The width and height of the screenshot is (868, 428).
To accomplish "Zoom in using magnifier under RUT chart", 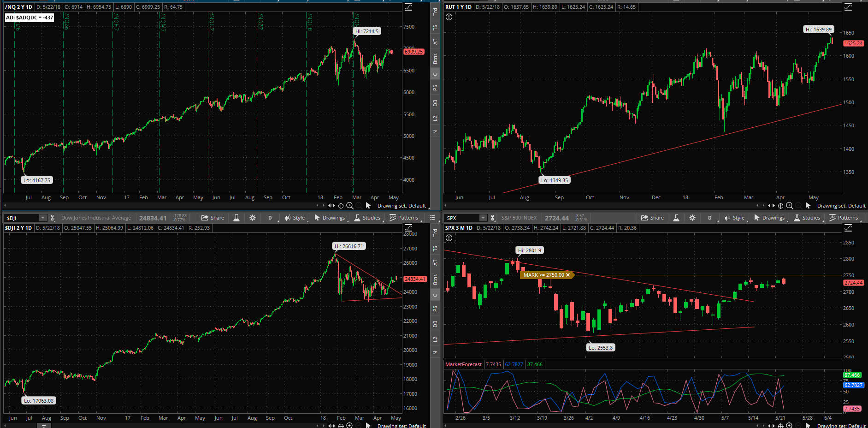I will [x=790, y=206].
